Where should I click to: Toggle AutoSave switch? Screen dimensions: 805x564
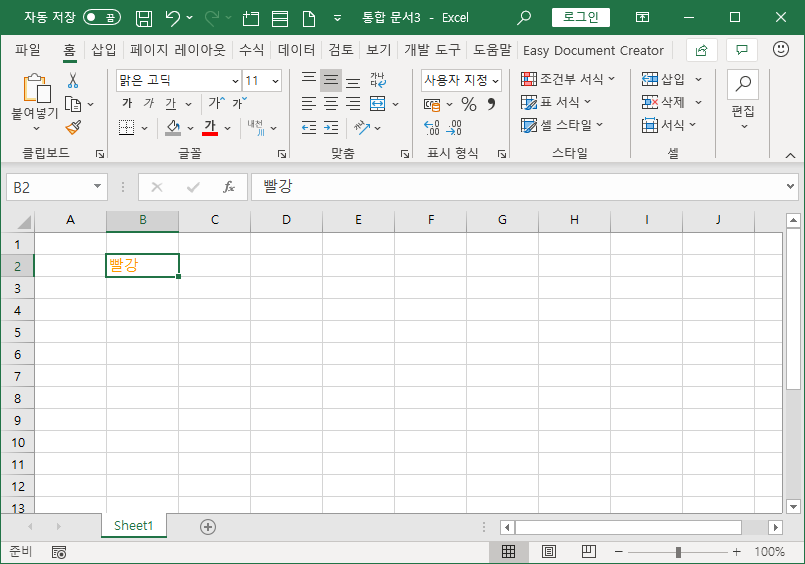[x=102, y=18]
